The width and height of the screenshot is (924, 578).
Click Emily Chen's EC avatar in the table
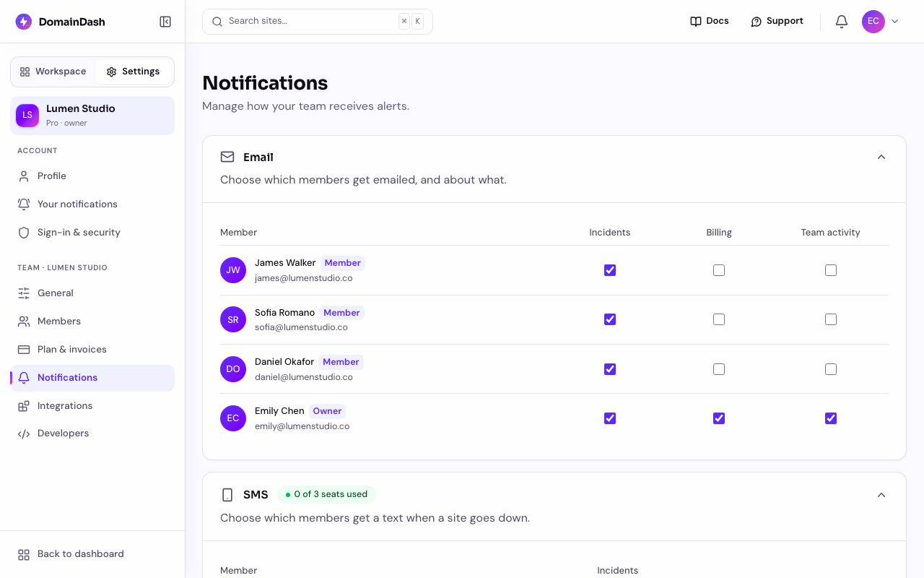point(233,418)
